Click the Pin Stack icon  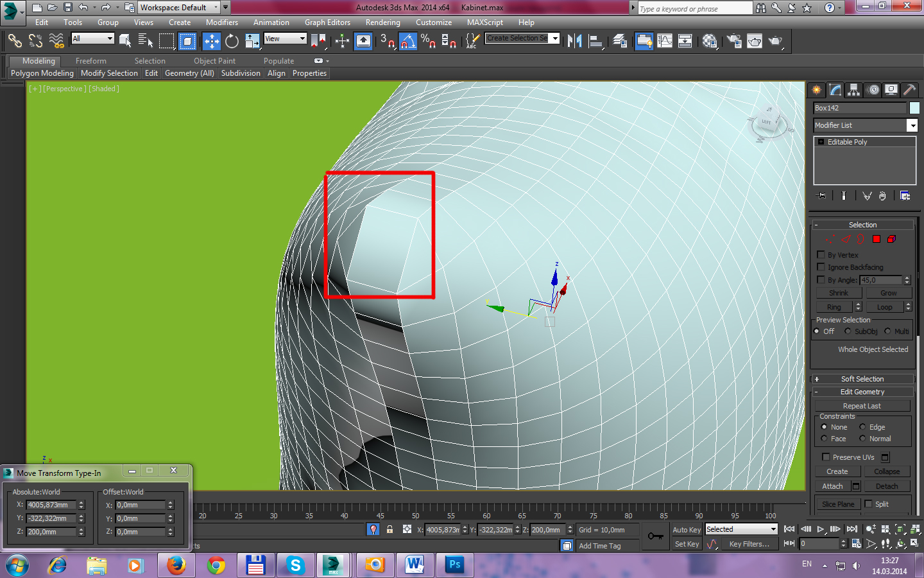pyautogui.click(x=821, y=196)
